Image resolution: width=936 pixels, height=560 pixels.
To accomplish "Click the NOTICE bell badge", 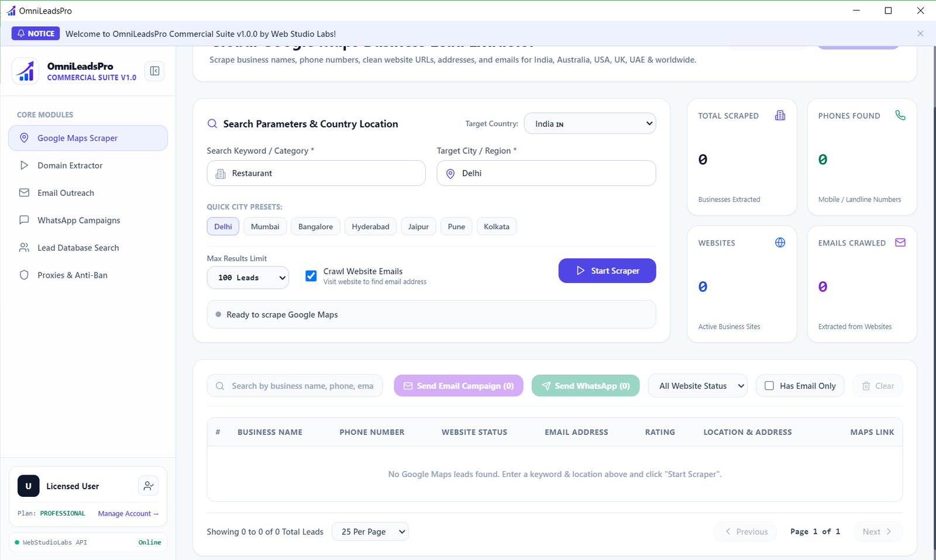I will click(36, 33).
